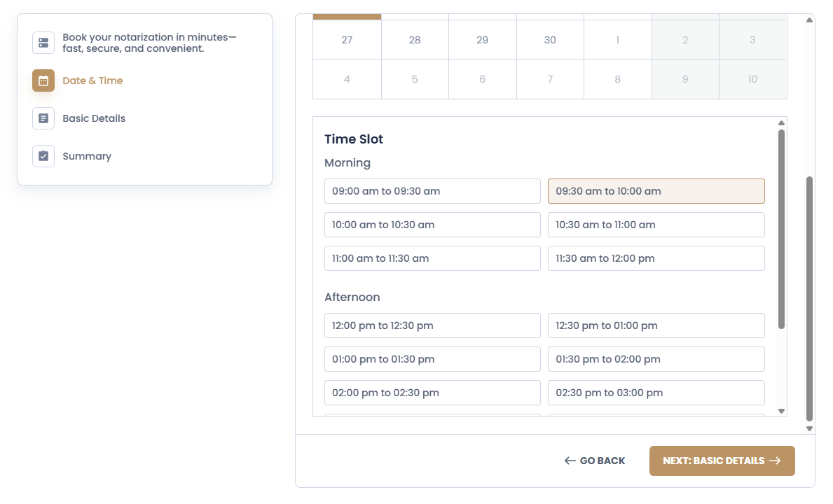Click the time slot list scrollbar thumb
The height and width of the screenshot is (504, 833).
coord(781,227)
